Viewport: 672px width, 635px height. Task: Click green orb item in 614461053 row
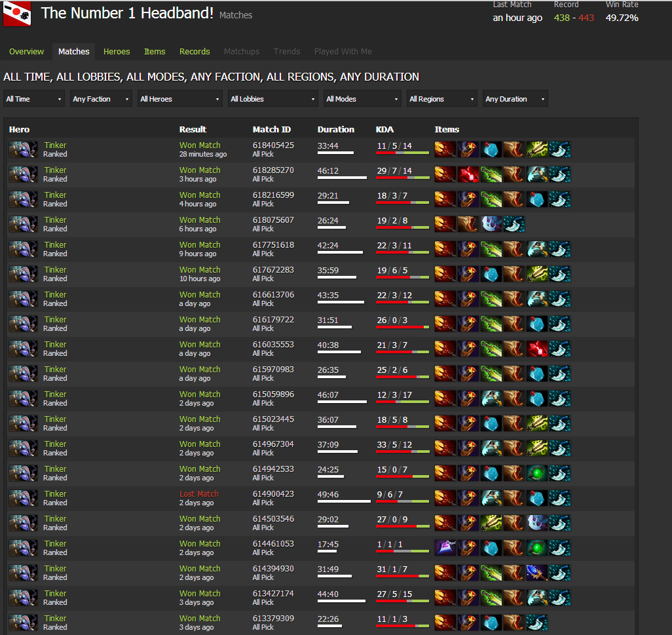pyautogui.click(x=537, y=548)
